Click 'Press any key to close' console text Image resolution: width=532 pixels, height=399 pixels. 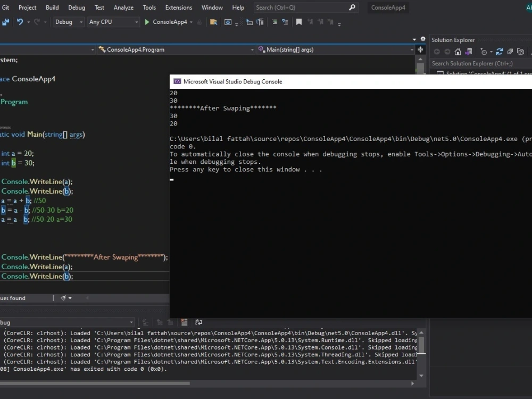[246, 169]
